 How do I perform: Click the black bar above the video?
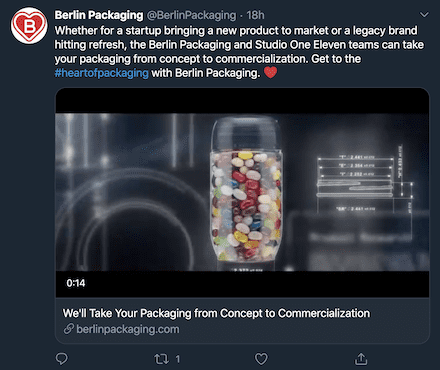(242, 101)
